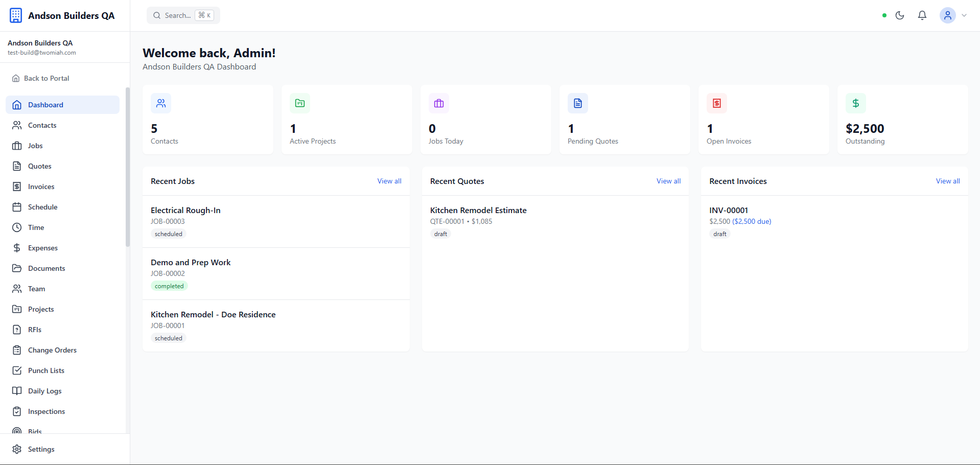Open the Settings menu item
The height and width of the screenshot is (465, 980).
click(x=41, y=449)
